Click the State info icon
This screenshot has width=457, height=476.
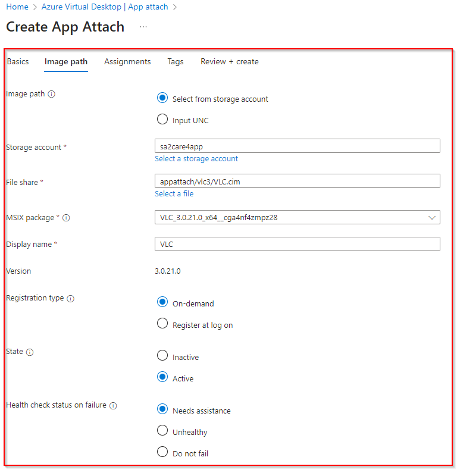[x=30, y=352]
